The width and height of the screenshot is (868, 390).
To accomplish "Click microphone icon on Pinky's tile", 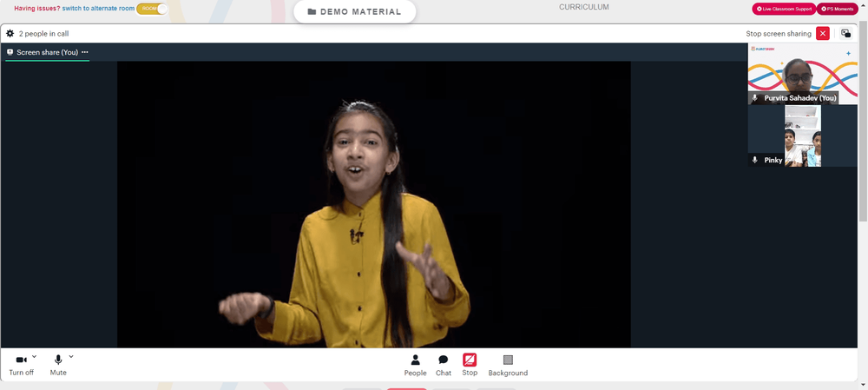I will 754,160.
